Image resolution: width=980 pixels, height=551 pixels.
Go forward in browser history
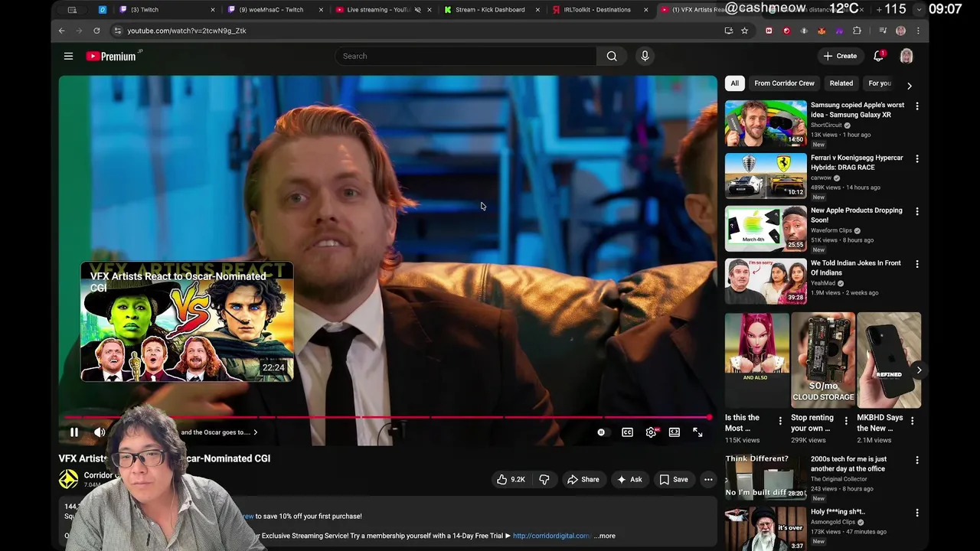(x=79, y=31)
